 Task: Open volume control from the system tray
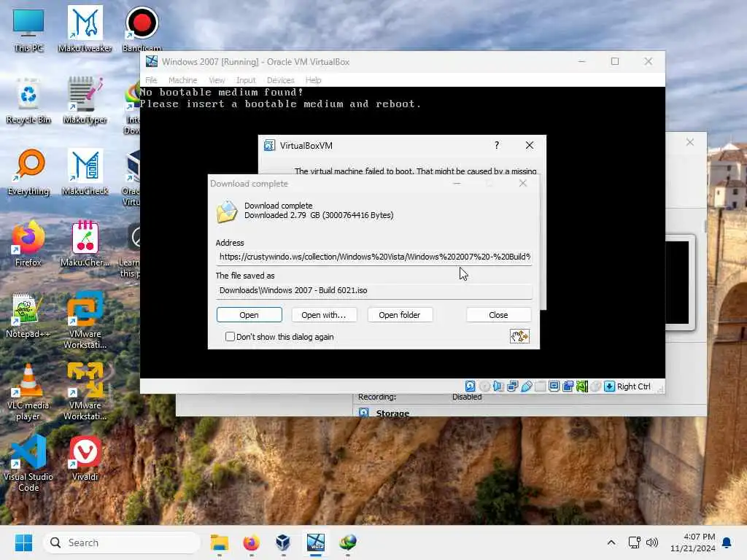(x=651, y=542)
